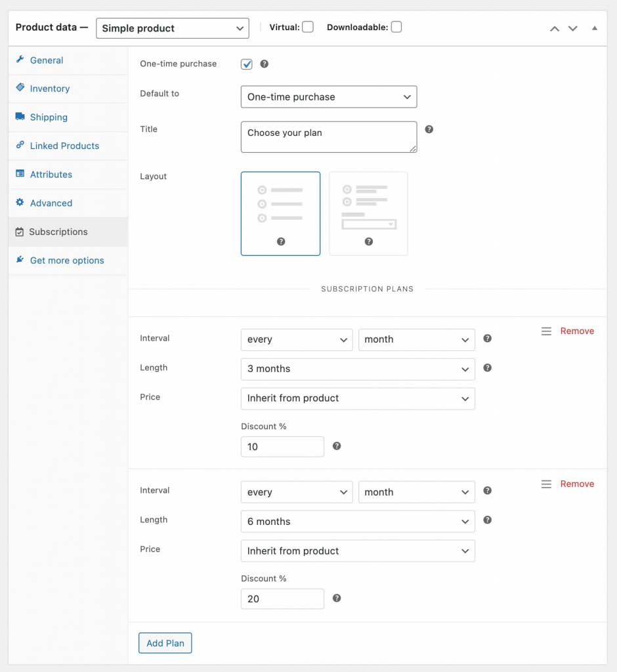Open the 6 months Length dropdown

(x=358, y=522)
